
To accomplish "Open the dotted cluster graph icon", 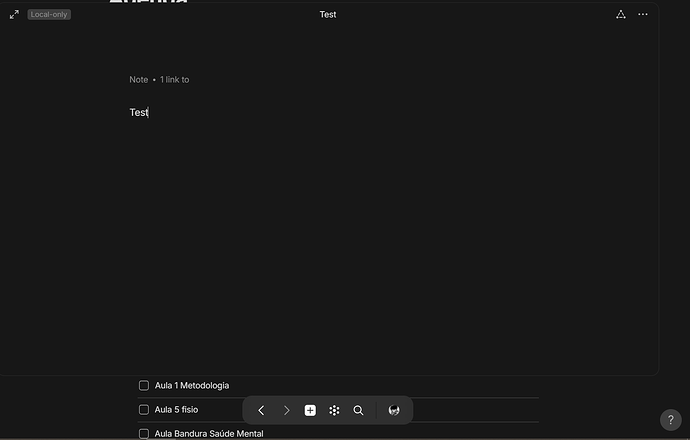I will [x=334, y=410].
